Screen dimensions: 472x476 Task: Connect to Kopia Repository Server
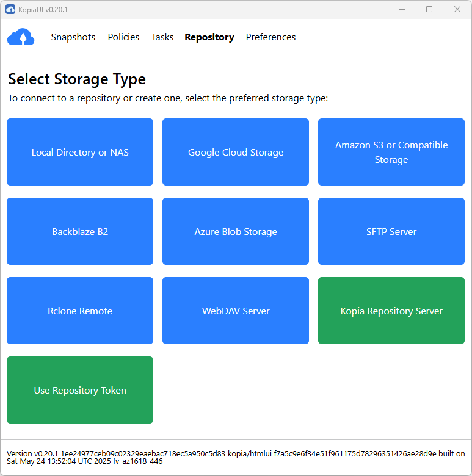[391, 311]
